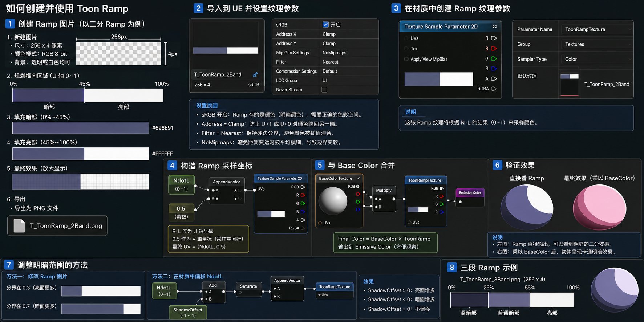This screenshot has height=322, width=644.
Task: Click the collapse icon on step 3's Texture Sample Parameter 2D header
Action: 494,27
